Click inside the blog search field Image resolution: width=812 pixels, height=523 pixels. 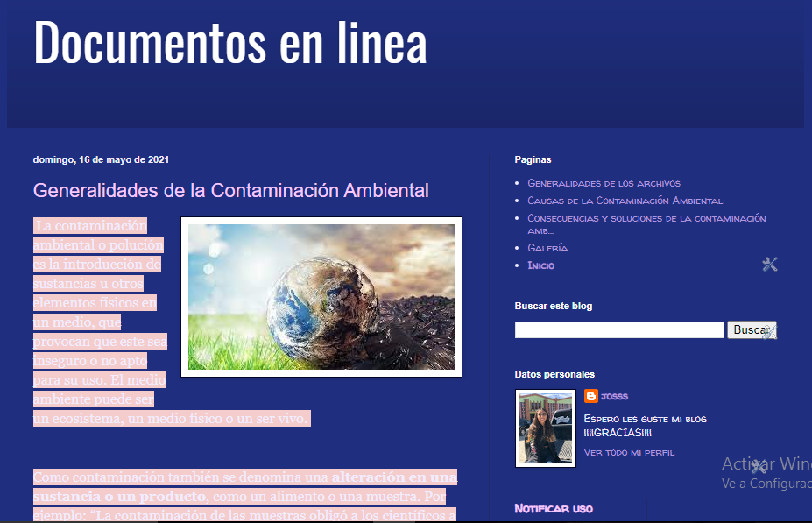[x=619, y=329]
